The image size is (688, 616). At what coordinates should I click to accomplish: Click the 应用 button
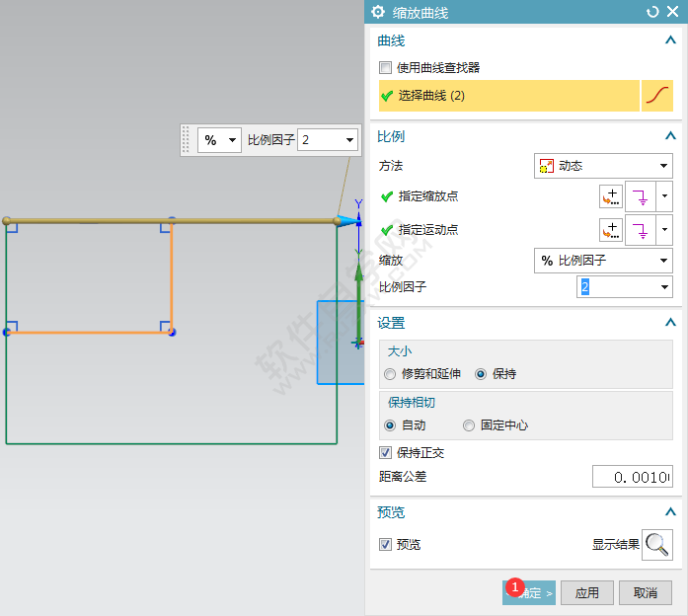click(587, 593)
